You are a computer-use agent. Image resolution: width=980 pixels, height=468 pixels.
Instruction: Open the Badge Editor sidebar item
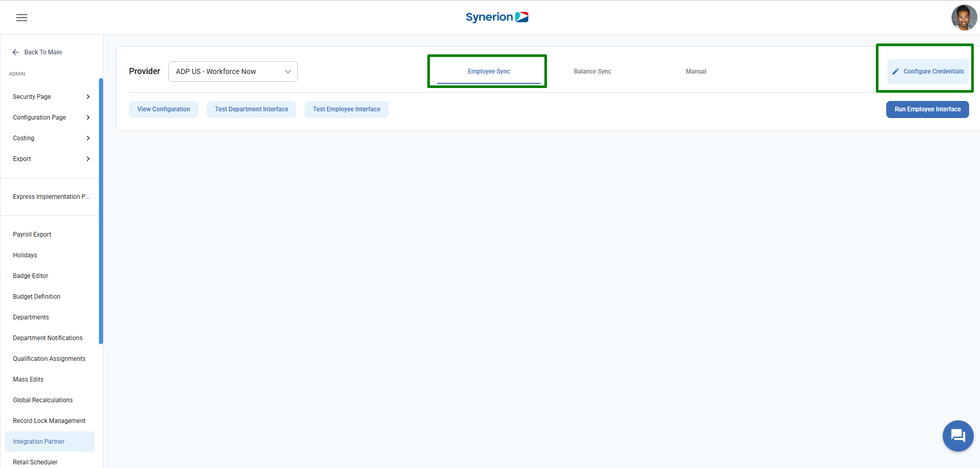[50, 276]
